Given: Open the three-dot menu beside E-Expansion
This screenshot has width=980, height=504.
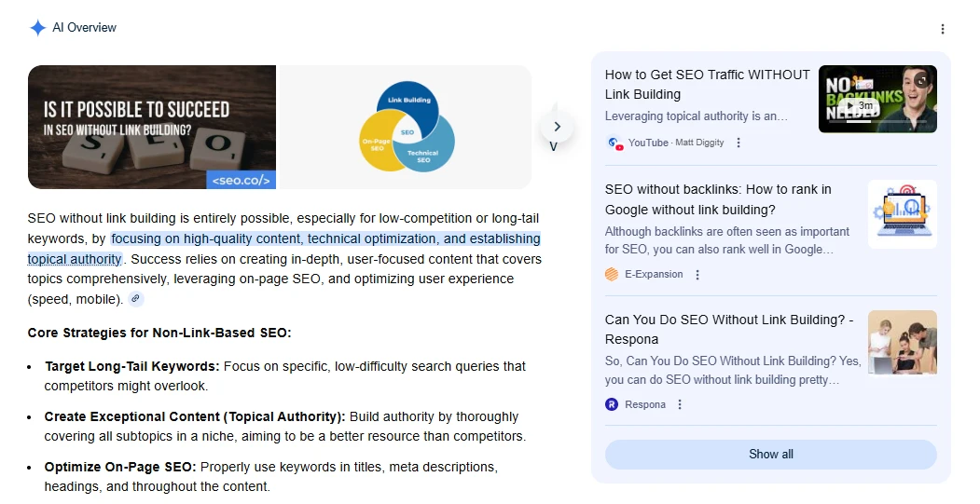Looking at the screenshot, I should click(x=697, y=275).
